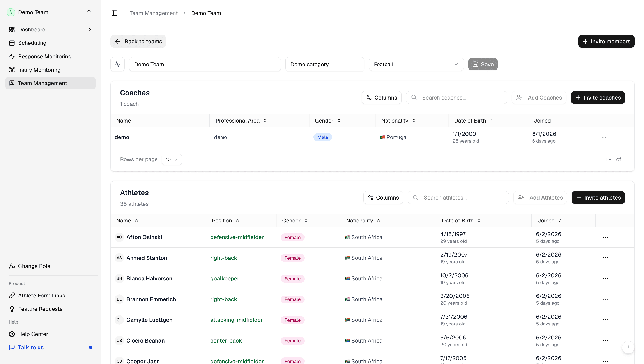Open actions menu for Ahmed Stanton
Viewport: 644px width, 364px height.
click(605, 258)
